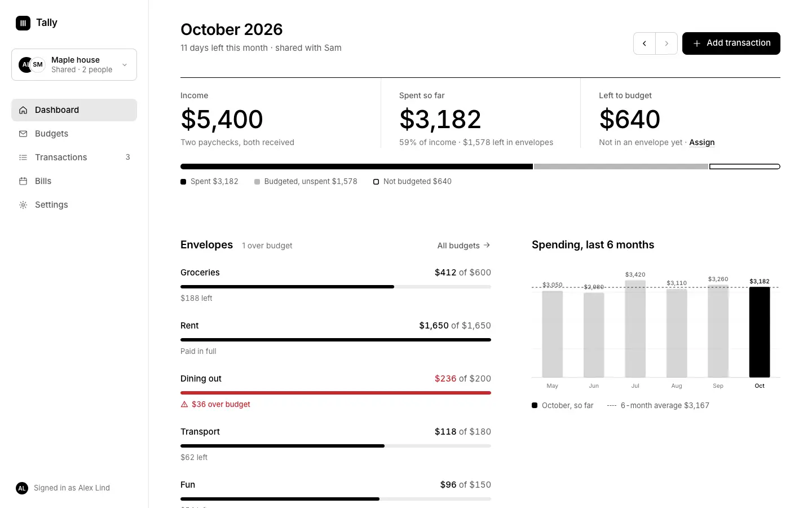Click the Settings gear icon
The width and height of the screenshot is (812, 508).
click(23, 205)
